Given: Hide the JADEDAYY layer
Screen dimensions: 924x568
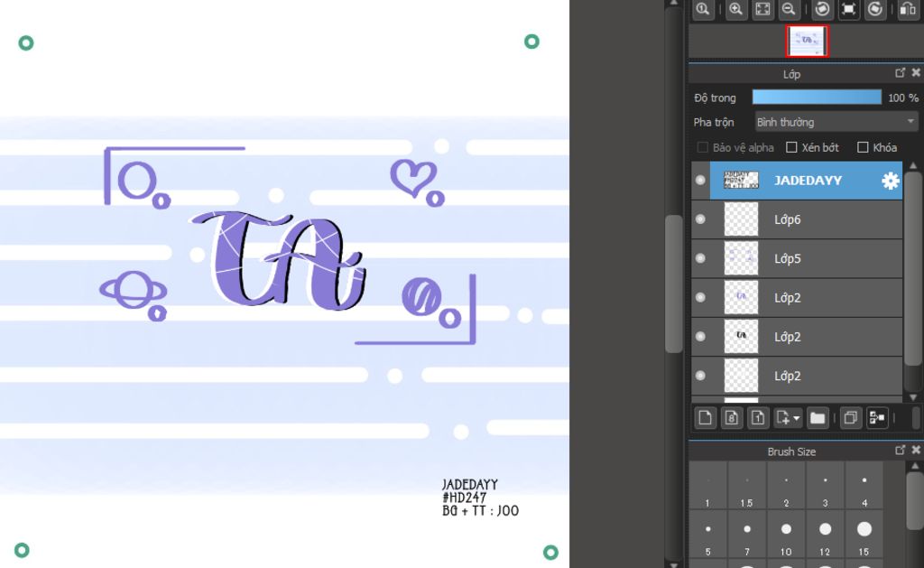Looking at the screenshot, I should click(x=700, y=180).
